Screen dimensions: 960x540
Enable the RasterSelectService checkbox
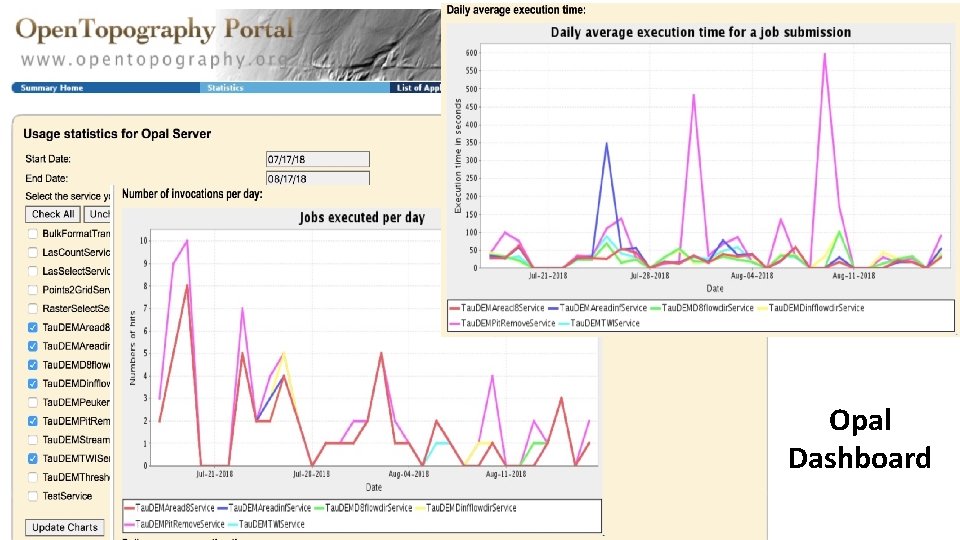[33, 309]
